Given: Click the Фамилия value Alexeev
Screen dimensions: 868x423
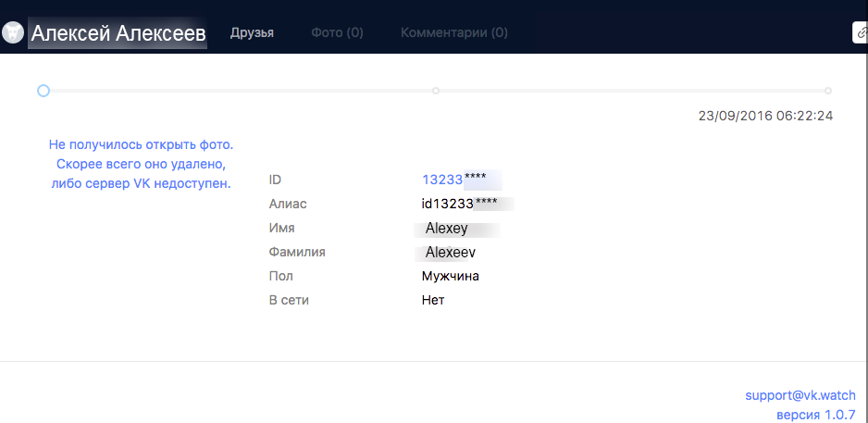Looking at the screenshot, I should (x=451, y=253).
